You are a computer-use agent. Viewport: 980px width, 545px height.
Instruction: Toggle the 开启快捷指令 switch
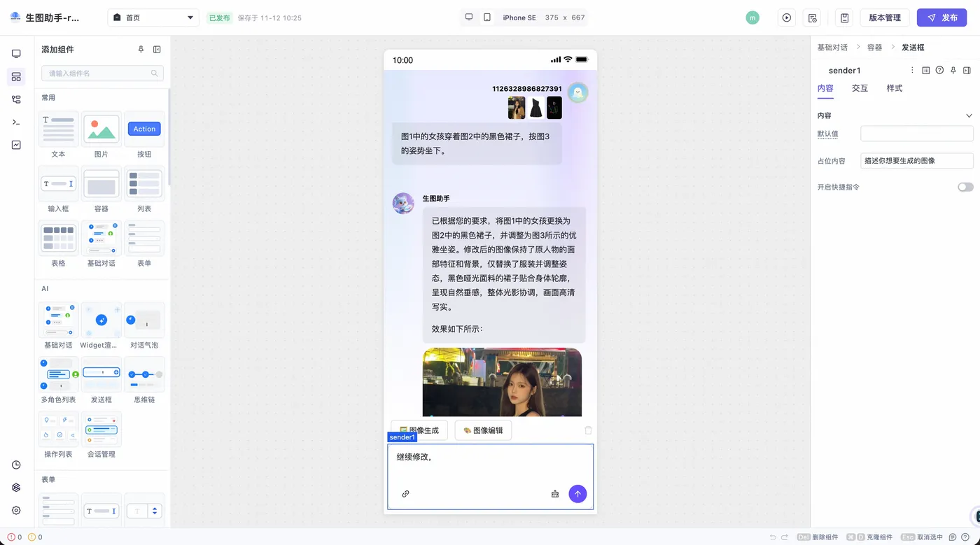[965, 187]
